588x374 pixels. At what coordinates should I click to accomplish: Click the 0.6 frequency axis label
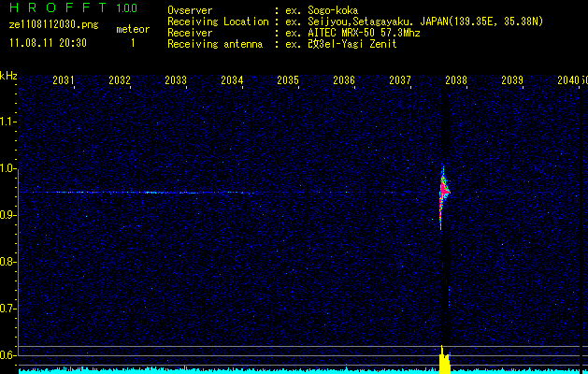tap(8, 355)
